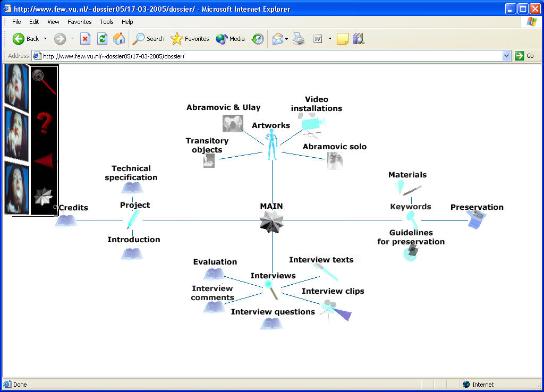544x392 pixels.
Task: Open the Help menu
Action: tap(127, 22)
